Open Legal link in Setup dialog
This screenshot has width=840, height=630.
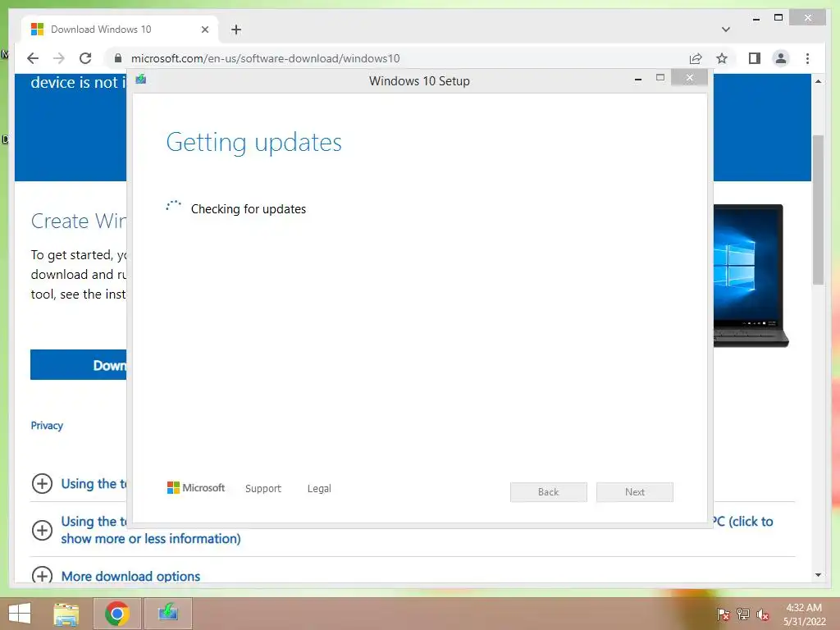pos(319,489)
